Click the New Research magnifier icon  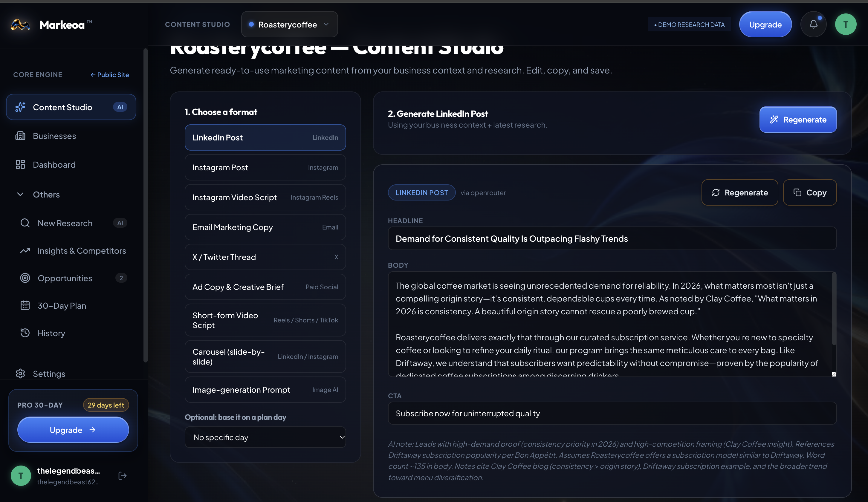coord(25,223)
